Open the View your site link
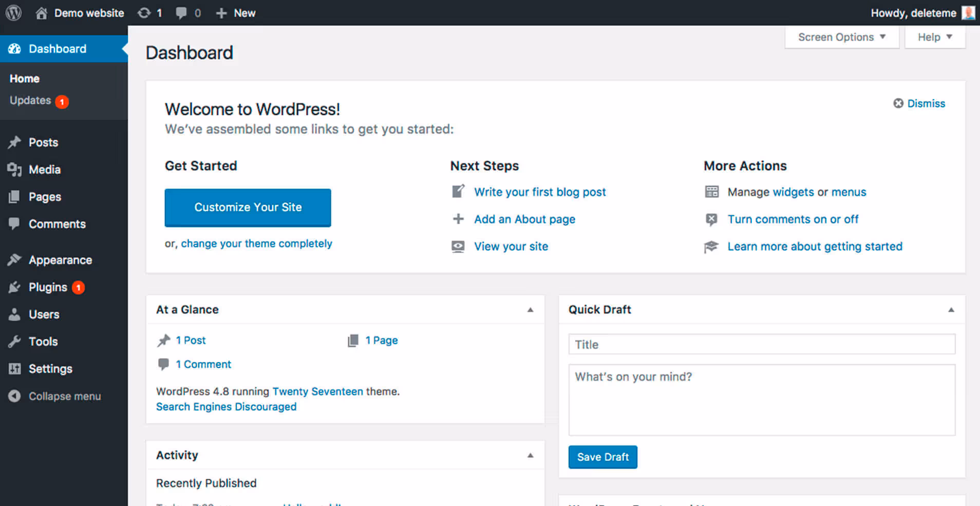 point(511,247)
